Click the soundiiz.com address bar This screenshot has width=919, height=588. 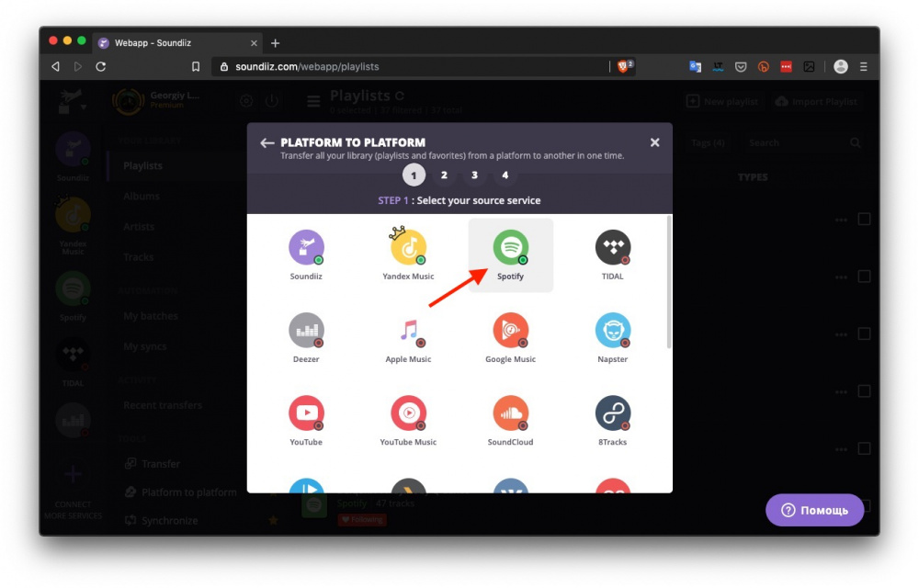coord(410,67)
